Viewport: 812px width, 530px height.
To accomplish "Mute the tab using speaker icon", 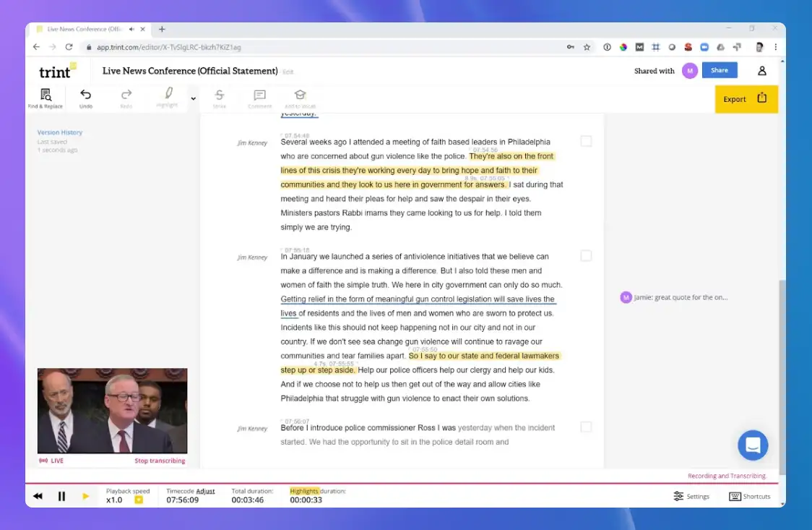I will pos(131,30).
